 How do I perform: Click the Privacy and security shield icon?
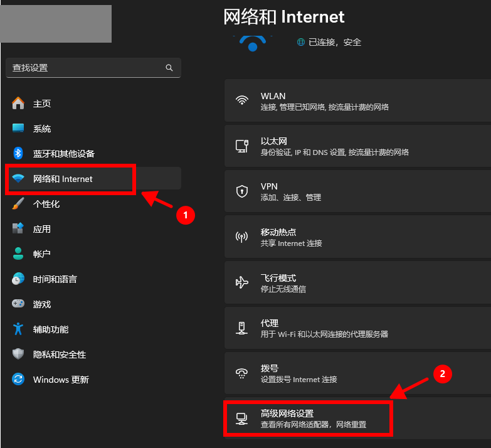pyautogui.click(x=19, y=355)
